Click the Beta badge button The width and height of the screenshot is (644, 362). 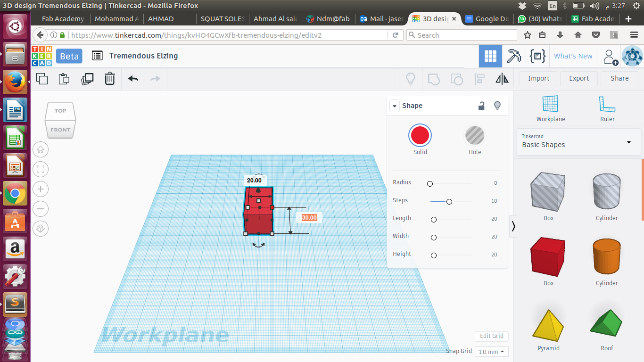click(69, 56)
